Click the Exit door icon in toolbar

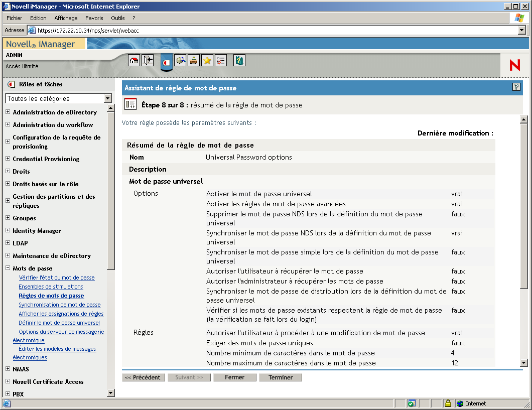pos(148,61)
